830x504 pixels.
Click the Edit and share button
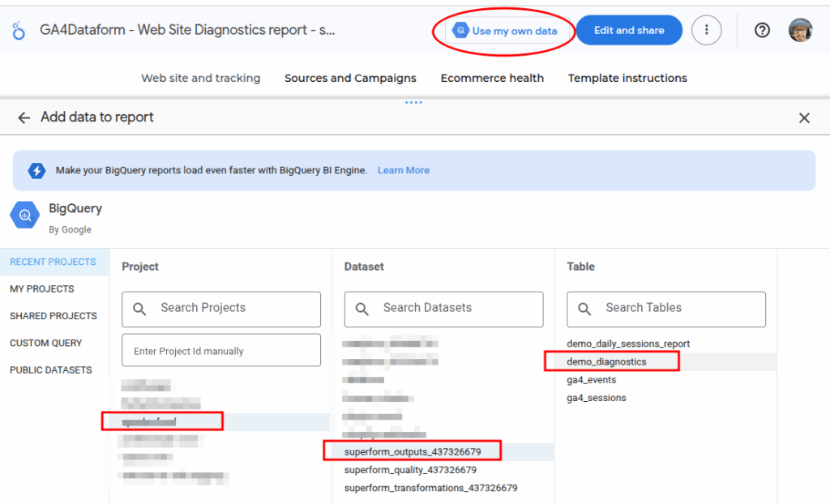(629, 30)
